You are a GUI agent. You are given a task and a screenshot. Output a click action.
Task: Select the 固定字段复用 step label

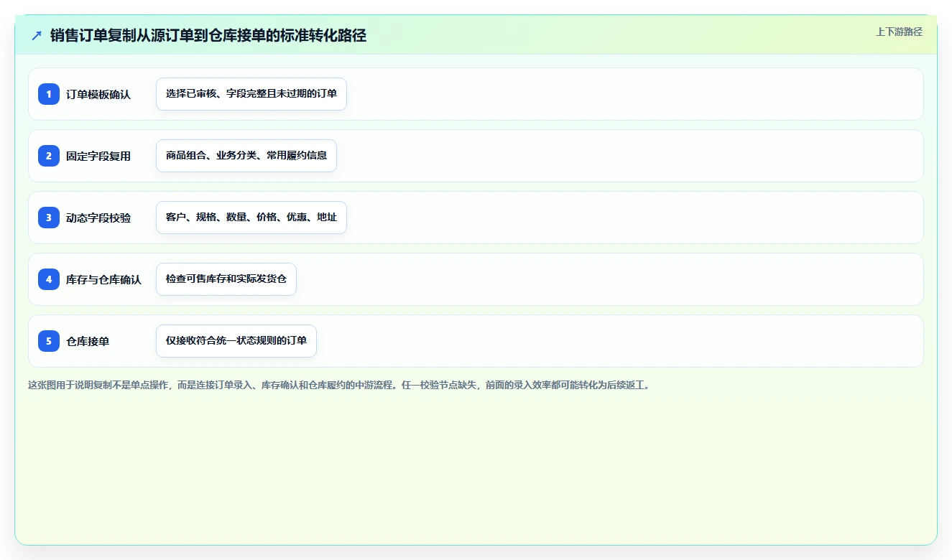(x=98, y=156)
